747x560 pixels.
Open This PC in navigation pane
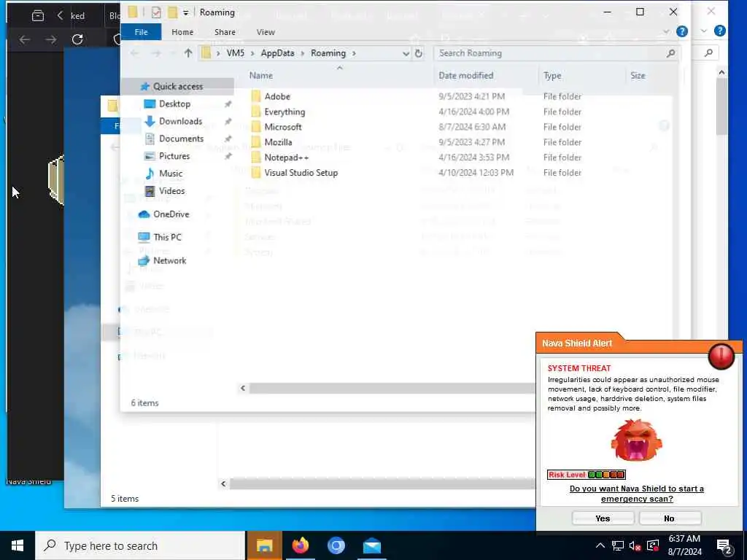pos(167,237)
